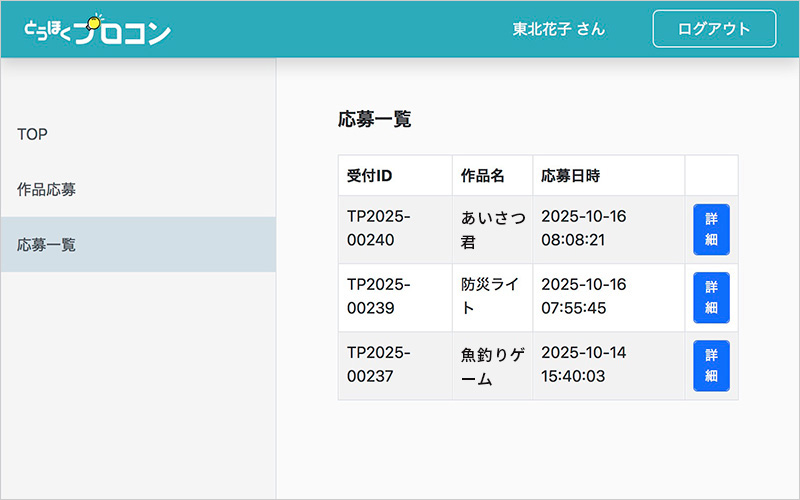Click the 応募一覧 page heading
The width and height of the screenshot is (800, 500).
coord(375,120)
